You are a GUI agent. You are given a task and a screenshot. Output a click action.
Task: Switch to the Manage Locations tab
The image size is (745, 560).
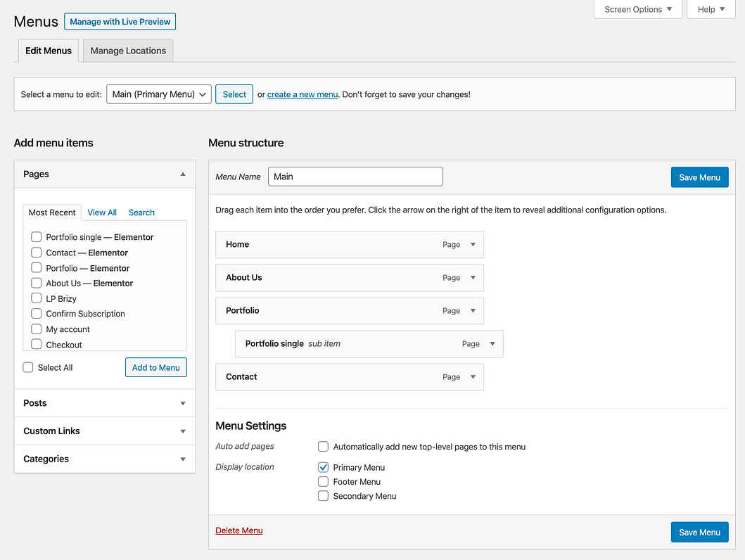tap(127, 50)
